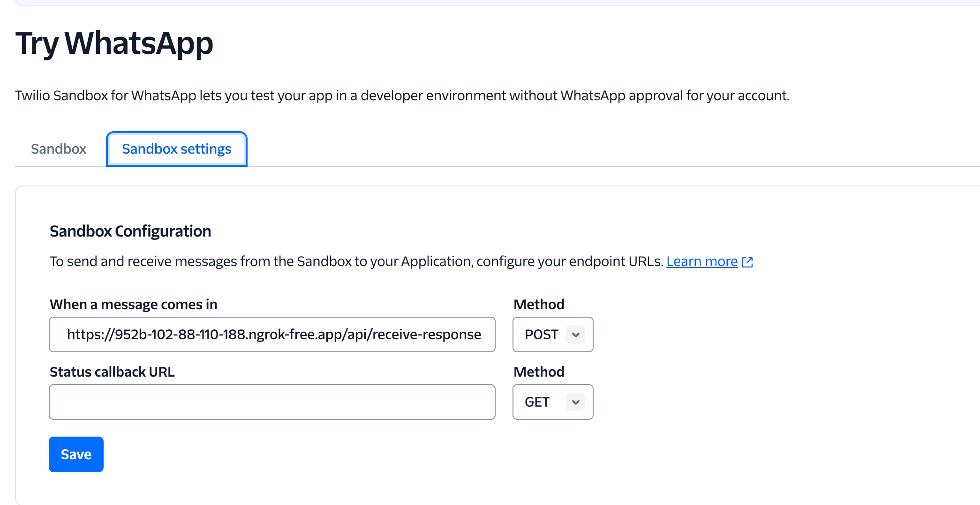Open the GET method dropdown
This screenshot has width=980, height=505.
pyautogui.click(x=553, y=402)
